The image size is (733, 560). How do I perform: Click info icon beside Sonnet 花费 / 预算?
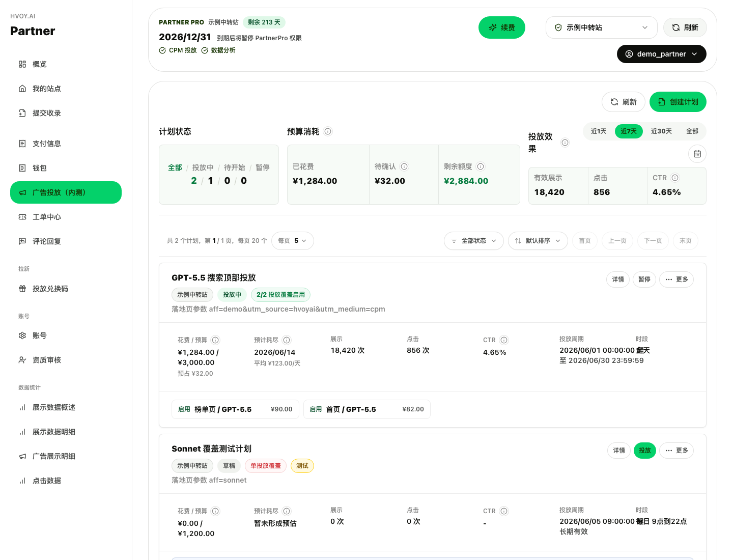tap(215, 511)
